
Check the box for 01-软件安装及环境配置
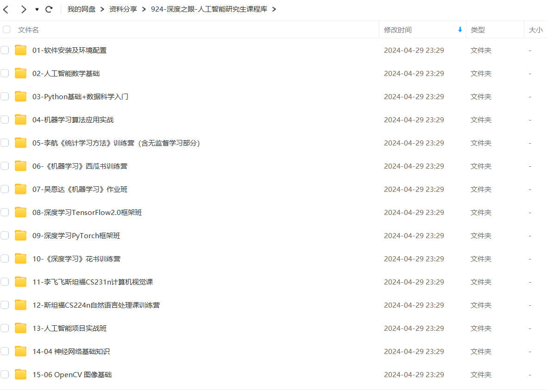tap(5, 50)
